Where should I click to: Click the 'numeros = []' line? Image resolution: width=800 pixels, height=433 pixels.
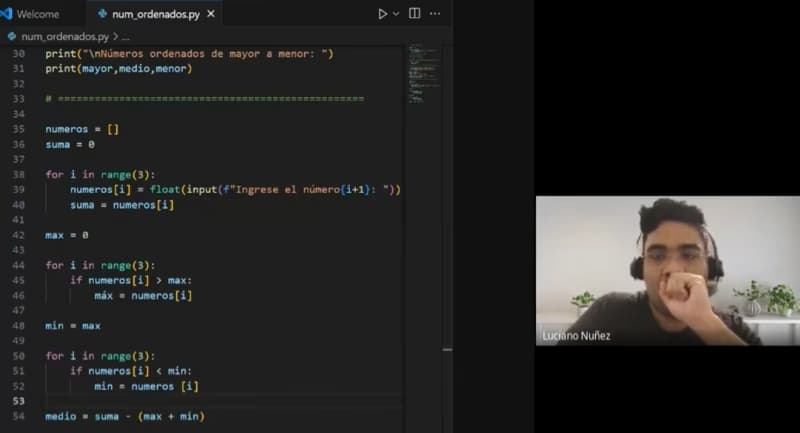82,129
